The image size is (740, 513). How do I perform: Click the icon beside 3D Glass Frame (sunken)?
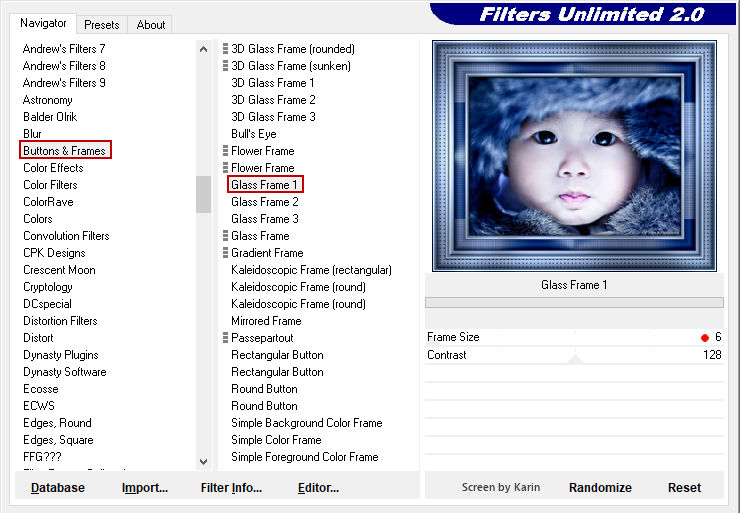(x=226, y=66)
